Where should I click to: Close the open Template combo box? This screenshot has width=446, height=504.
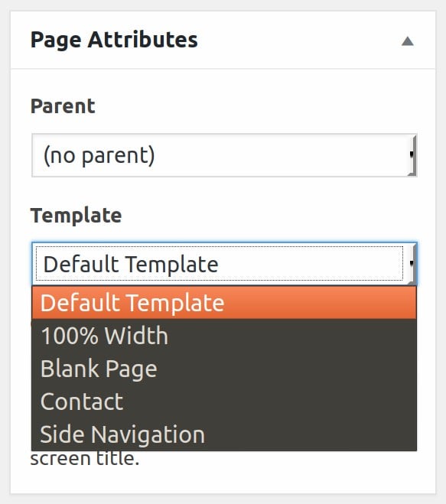click(x=224, y=264)
